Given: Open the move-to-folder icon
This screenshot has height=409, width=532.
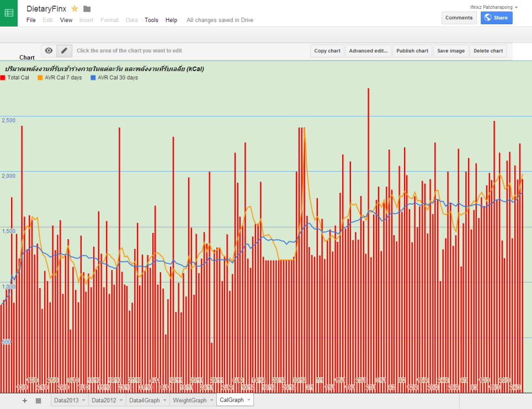Looking at the screenshot, I should (87, 9).
